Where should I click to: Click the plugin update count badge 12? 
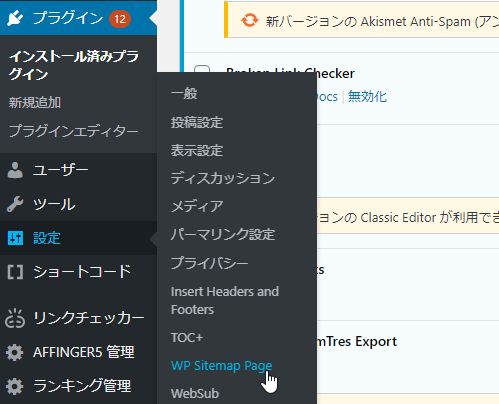click(120, 19)
